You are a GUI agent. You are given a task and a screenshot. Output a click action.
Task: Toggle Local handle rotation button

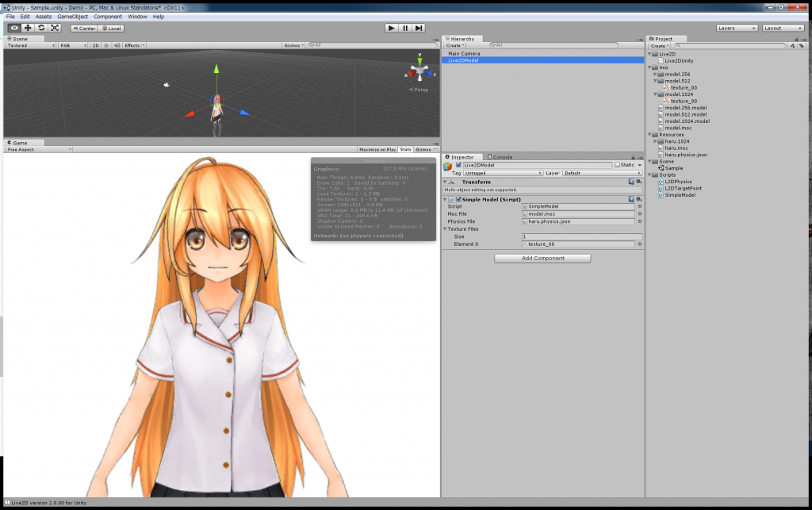click(x=111, y=29)
